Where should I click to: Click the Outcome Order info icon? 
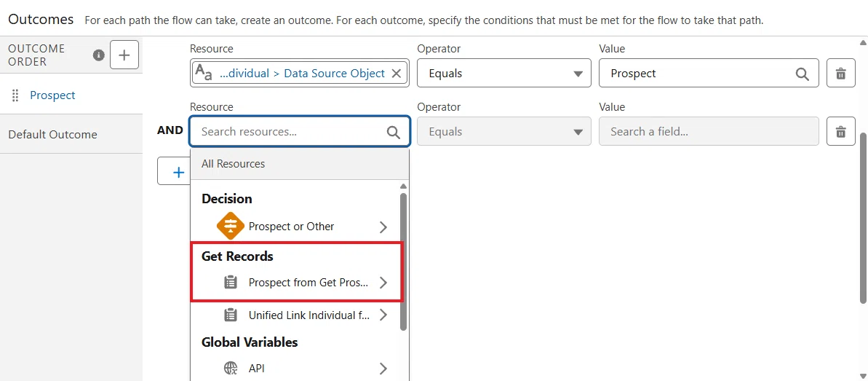(x=99, y=55)
